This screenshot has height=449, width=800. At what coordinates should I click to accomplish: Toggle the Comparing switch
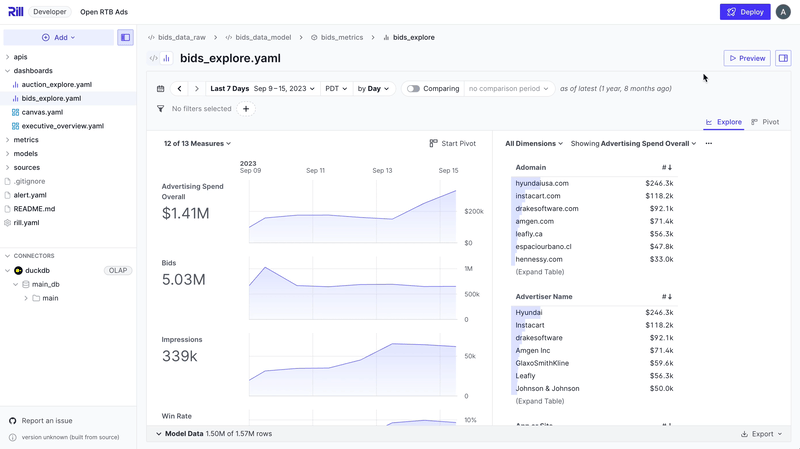tap(413, 89)
